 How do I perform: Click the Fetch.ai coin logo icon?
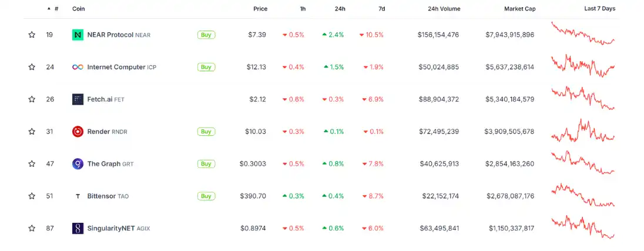pos(78,99)
